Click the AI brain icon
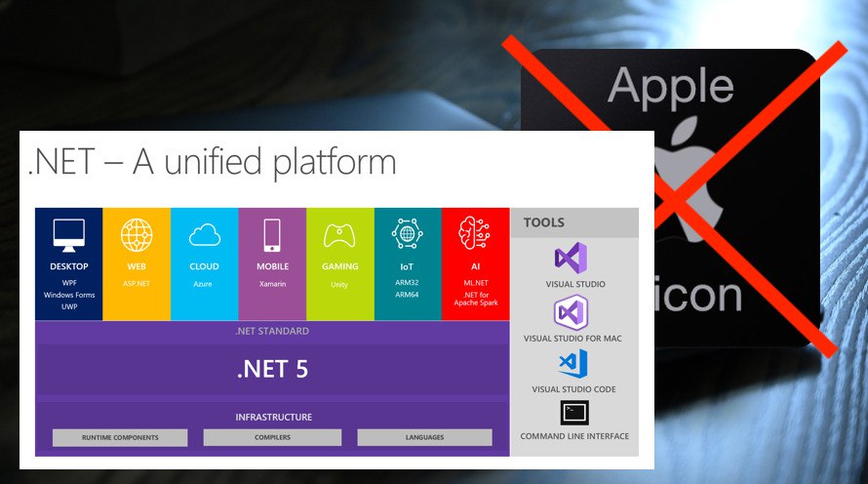Viewport: 868px width, 484px height. click(474, 233)
